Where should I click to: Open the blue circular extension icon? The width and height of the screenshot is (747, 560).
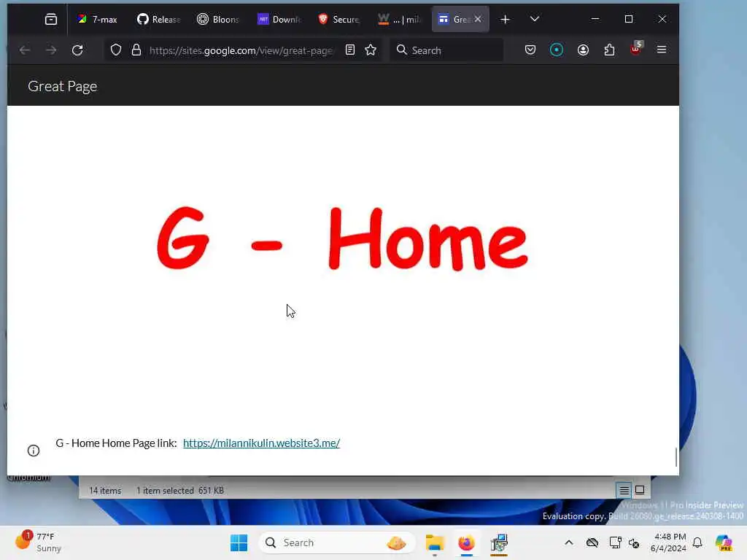(557, 50)
